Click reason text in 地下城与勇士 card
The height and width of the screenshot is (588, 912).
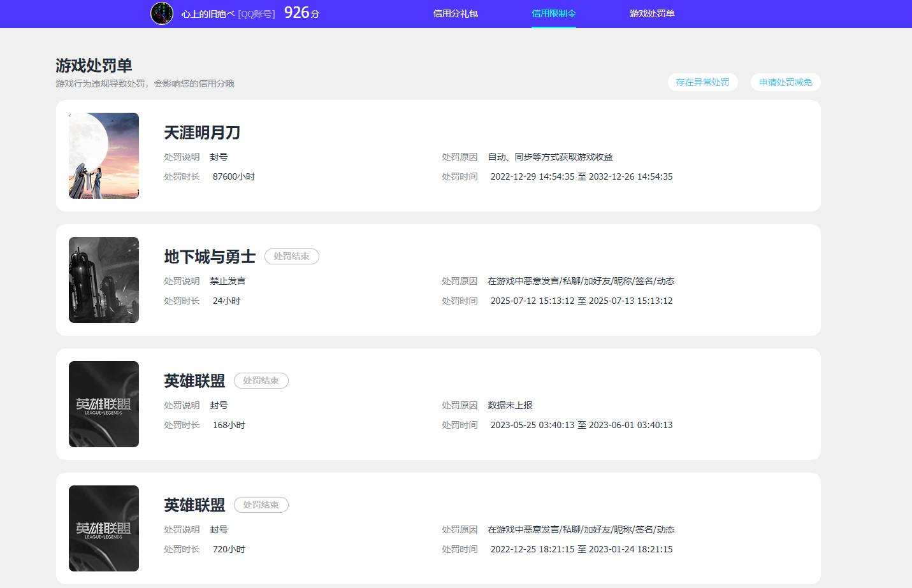point(581,281)
